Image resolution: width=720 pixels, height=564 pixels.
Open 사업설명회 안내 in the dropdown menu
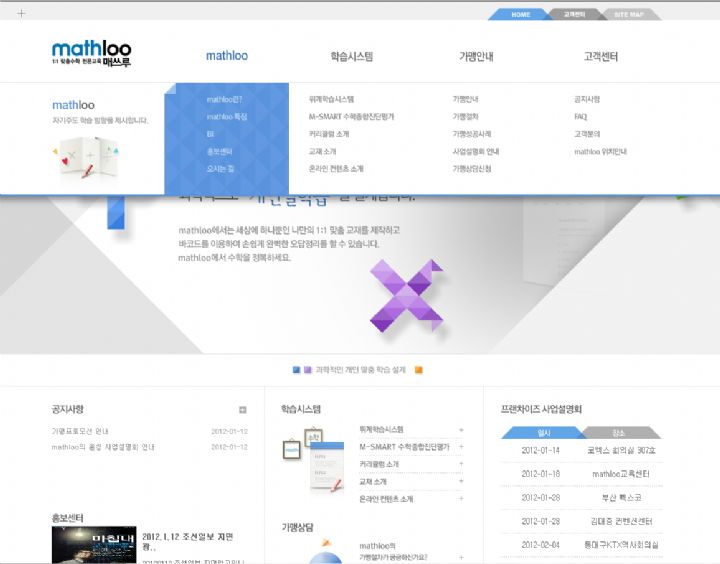tap(476, 152)
